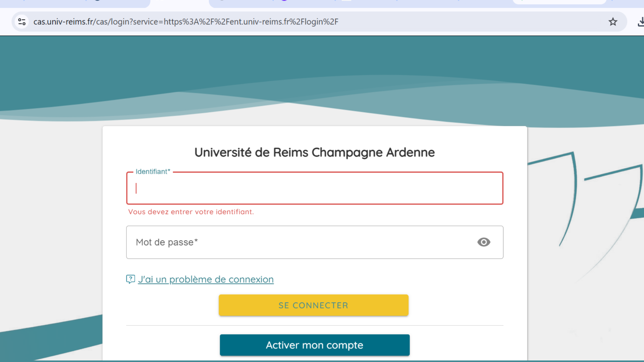Click the Identifiant* floating label

[x=153, y=172]
